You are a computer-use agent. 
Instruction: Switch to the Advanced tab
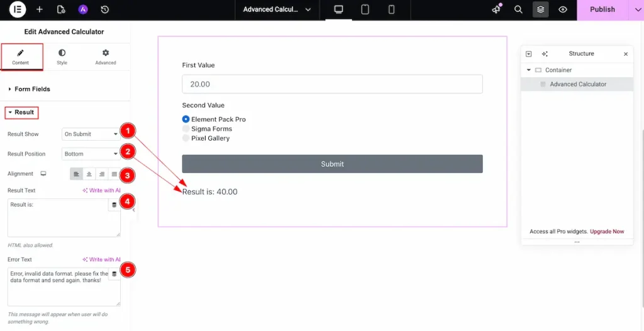106,57
